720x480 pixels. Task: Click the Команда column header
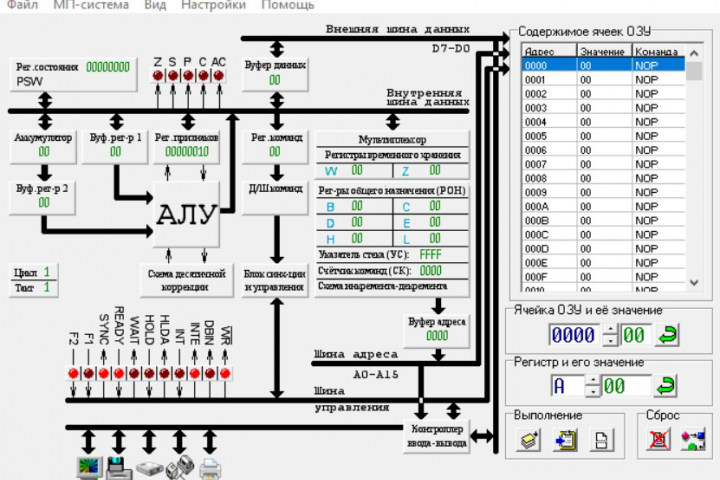pyautogui.click(x=658, y=51)
